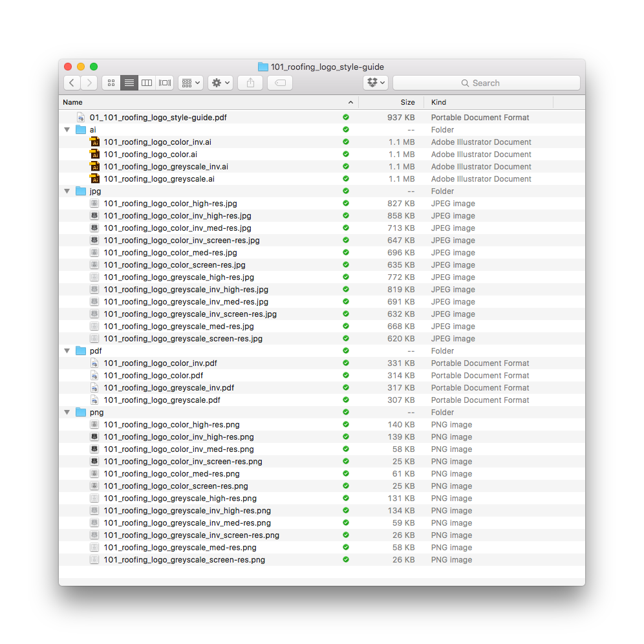Click the sync checkmark of 101_roofing_logo_greyscale_screen-res.png

(346, 559)
